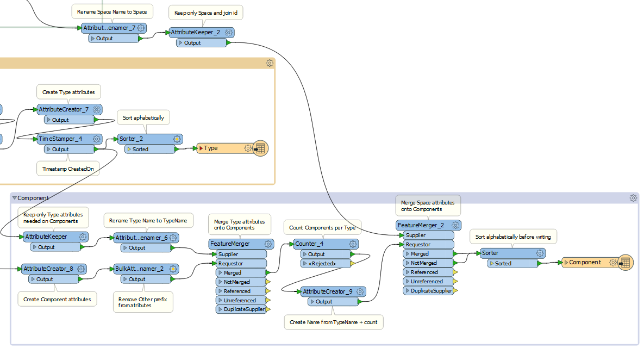Open the Counter_4 properties gear
This screenshot has height=348, width=644.
click(353, 244)
